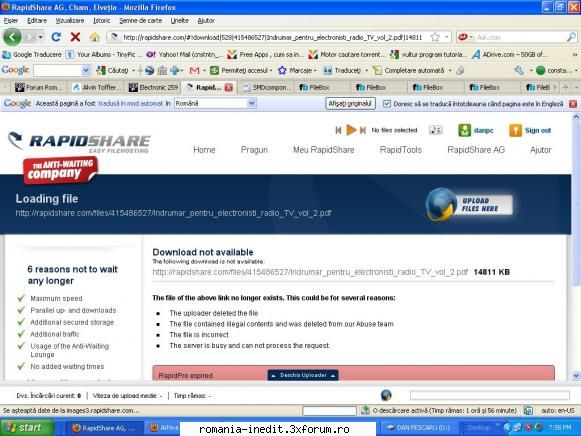Go to the Firefox home page icon
Image resolution: width=581 pixels, height=436 pixels.
coord(94,37)
